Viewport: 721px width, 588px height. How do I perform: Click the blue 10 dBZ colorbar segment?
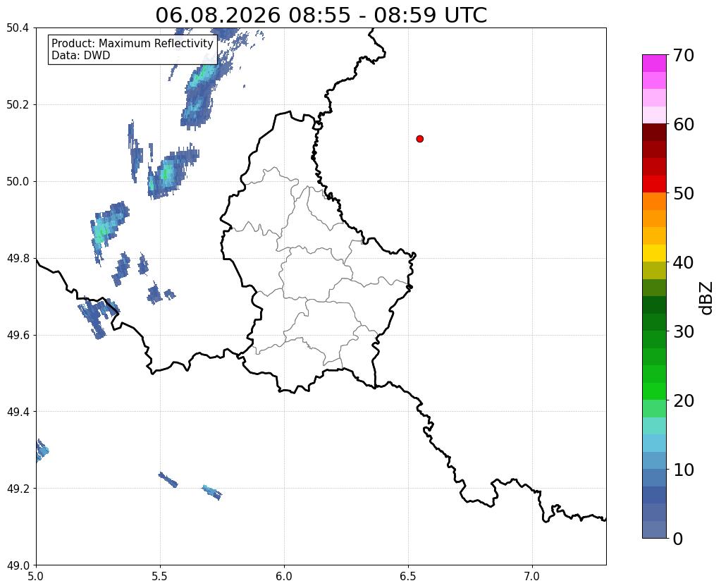pyautogui.click(x=654, y=477)
